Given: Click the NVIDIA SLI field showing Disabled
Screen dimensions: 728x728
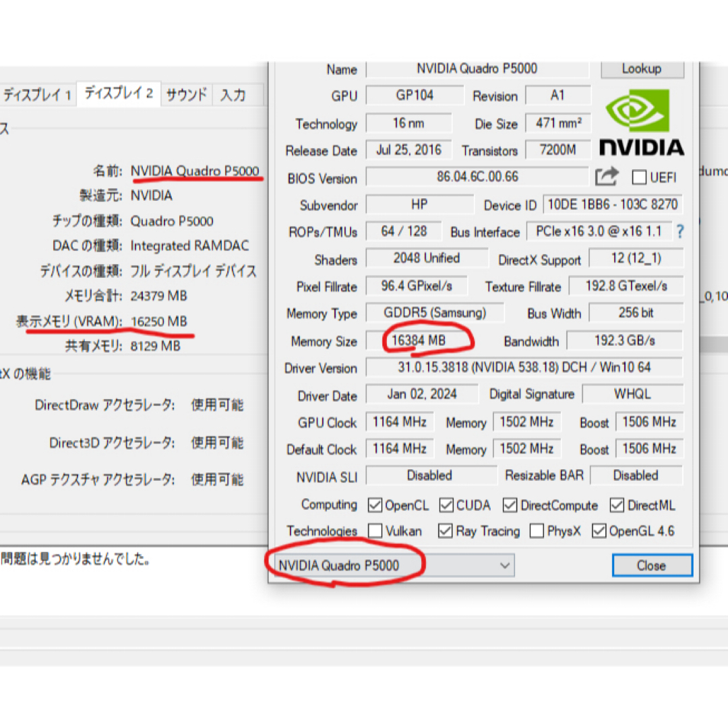Looking at the screenshot, I should click(x=431, y=475).
